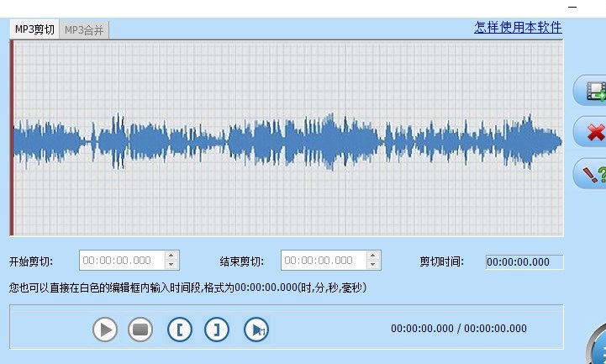Open the MP3合并 tab
The image size is (606, 364).
click(x=86, y=30)
